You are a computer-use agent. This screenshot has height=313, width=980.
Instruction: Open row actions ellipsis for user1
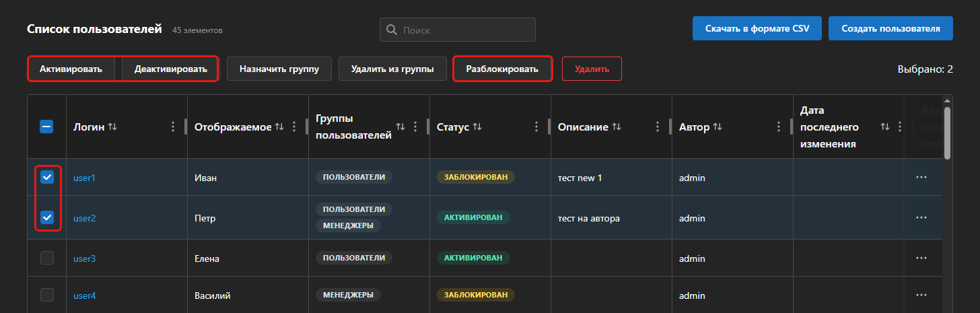coord(921,177)
